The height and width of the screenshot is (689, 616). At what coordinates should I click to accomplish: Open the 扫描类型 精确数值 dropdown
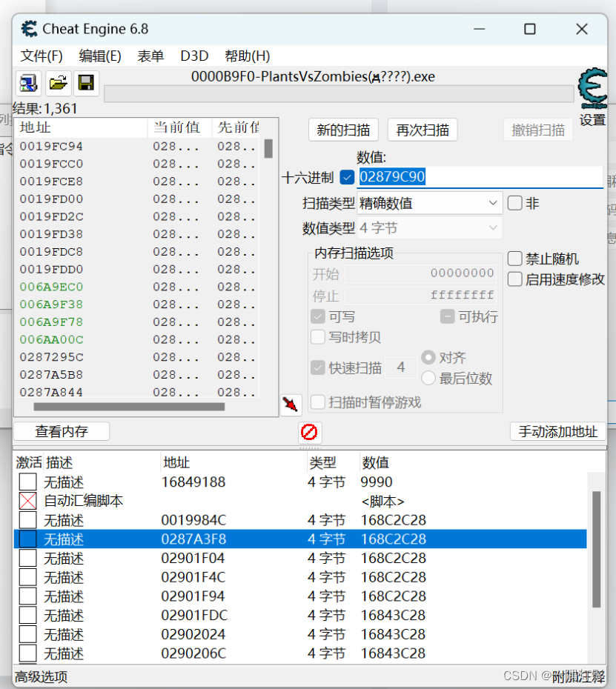(x=430, y=203)
